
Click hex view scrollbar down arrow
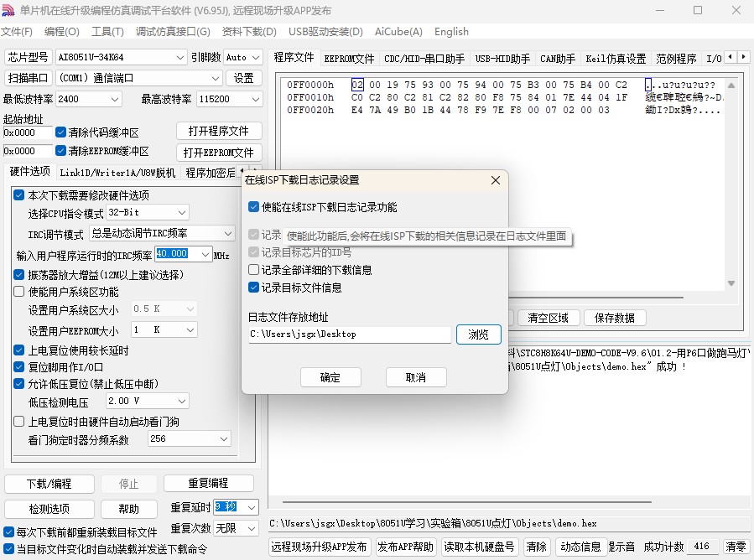click(x=731, y=283)
